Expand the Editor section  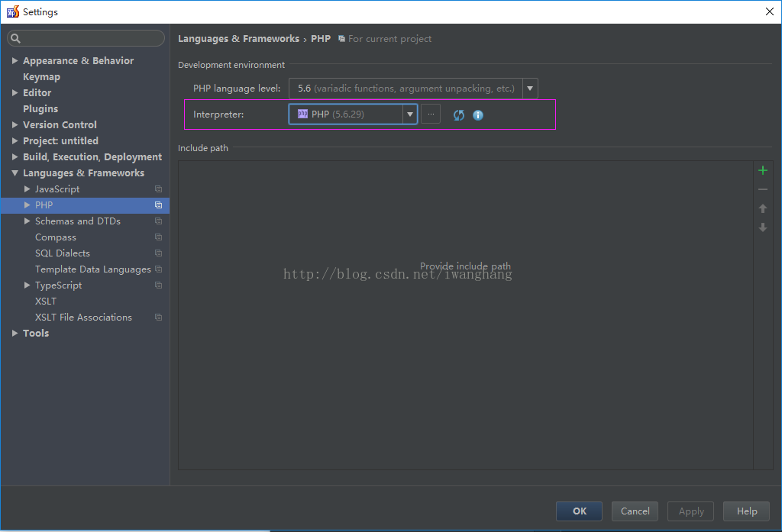[15, 93]
